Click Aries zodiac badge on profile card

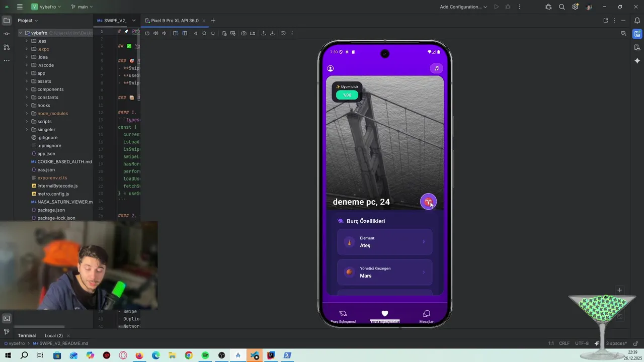[428, 202]
